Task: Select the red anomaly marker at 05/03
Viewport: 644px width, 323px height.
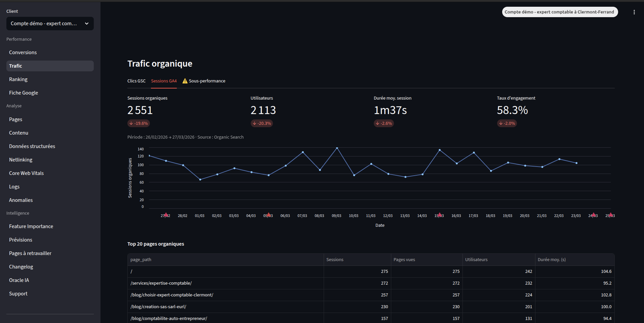Action: 268,214
